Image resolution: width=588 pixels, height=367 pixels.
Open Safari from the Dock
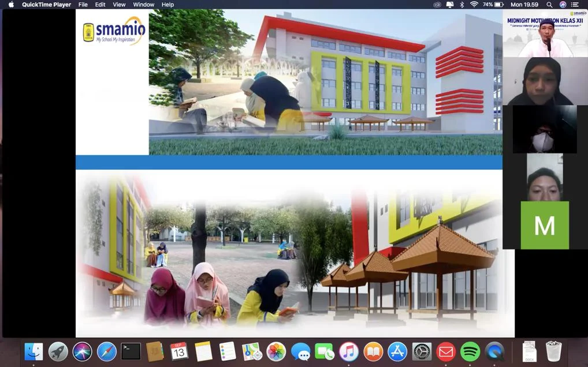click(107, 351)
